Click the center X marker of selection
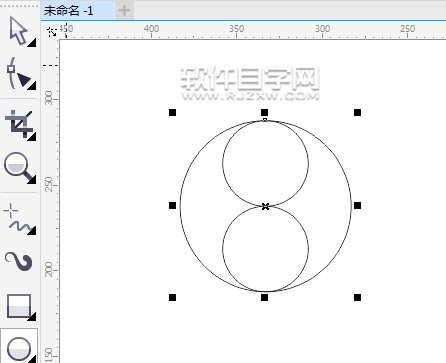The height and width of the screenshot is (363, 446). coord(265,206)
